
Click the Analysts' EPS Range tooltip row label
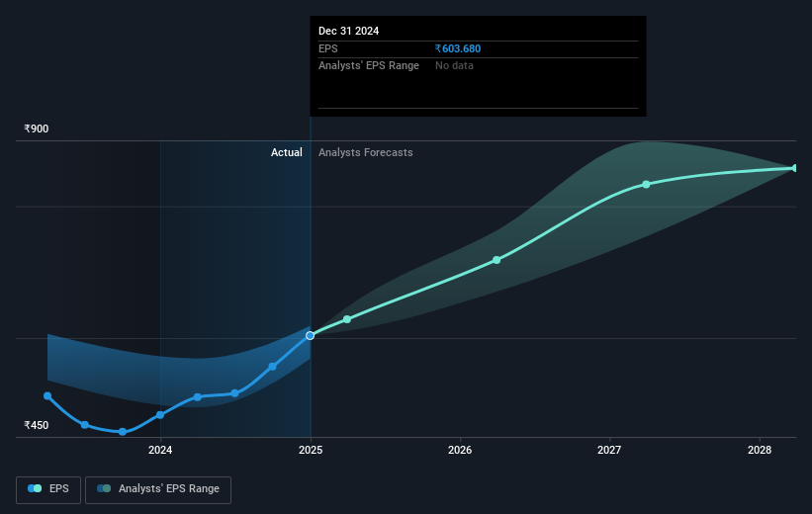point(369,66)
